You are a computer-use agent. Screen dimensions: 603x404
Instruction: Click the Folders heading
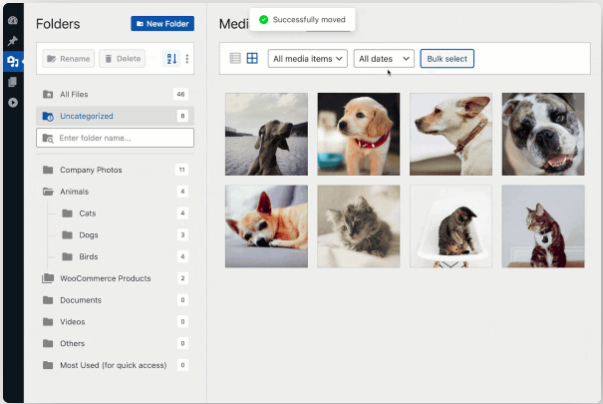coord(58,24)
